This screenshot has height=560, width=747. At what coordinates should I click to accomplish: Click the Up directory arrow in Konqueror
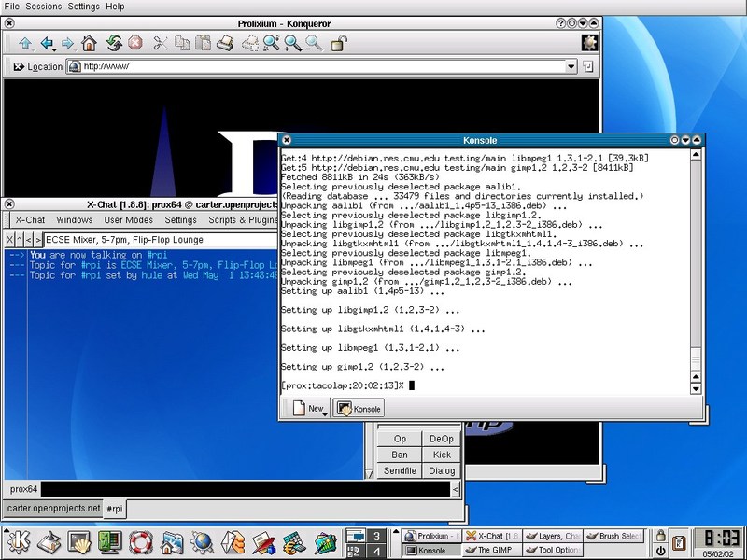tap(25, 43)
